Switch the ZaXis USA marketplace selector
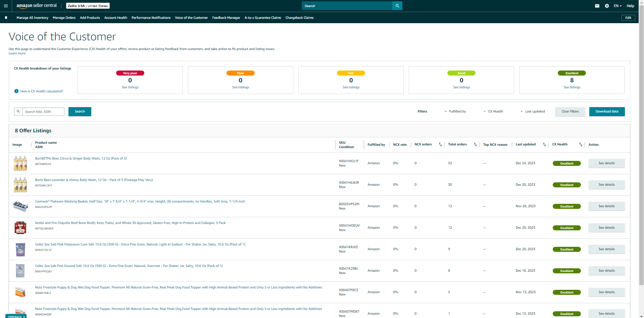This screenshot has height=318, width=644. (x=88, y=6)
